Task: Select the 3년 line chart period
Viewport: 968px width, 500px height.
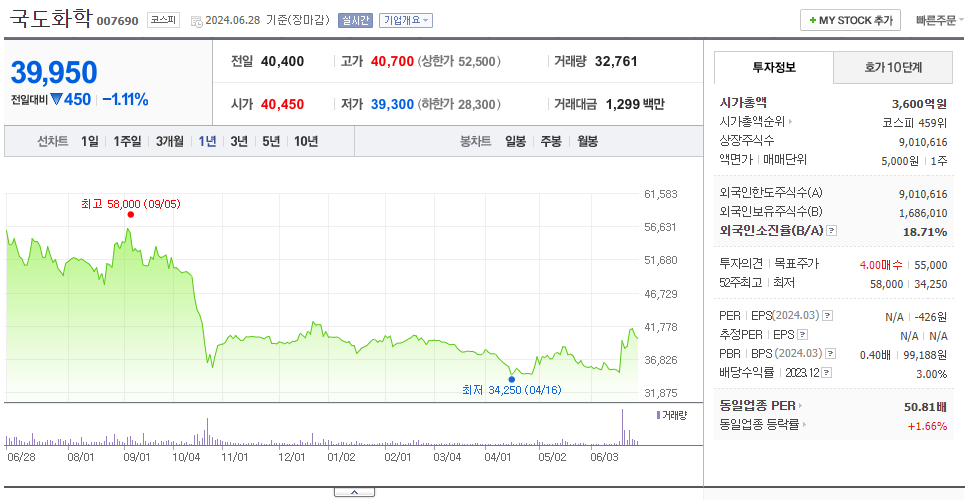Action: (239, 141)
